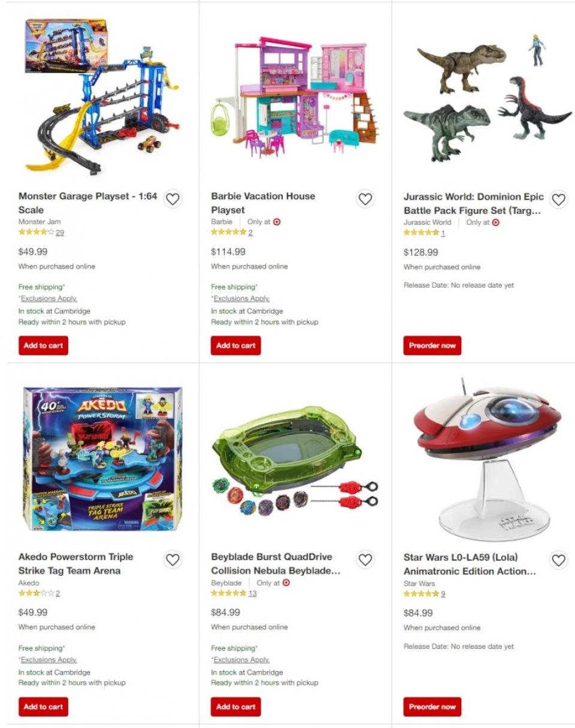The image size is (575, 728).
Task: Click heart icon for Beyblade Burst QuadDrive
Action: [x=365, y=560]
